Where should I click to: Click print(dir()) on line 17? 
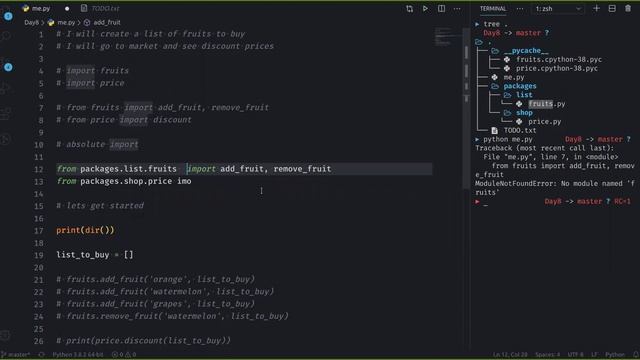pos(85,230)
